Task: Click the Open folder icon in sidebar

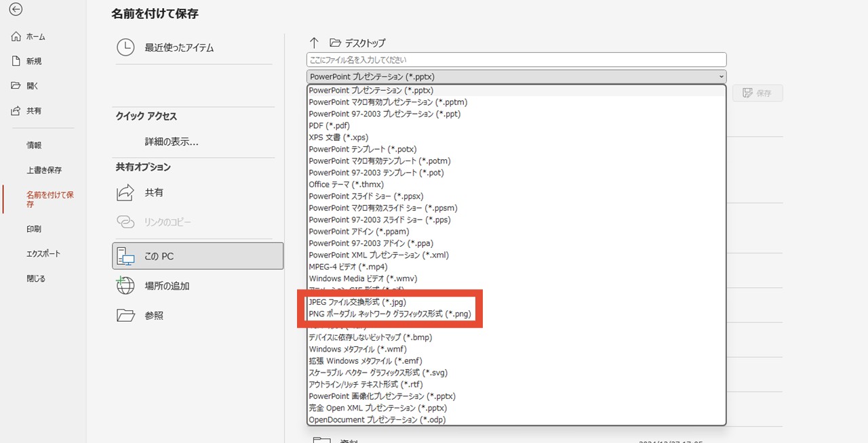Action: click(16, 86)
